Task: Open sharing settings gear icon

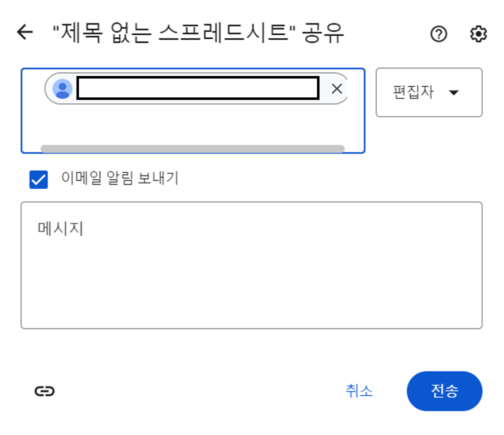Action: click(x=479, y=34)
